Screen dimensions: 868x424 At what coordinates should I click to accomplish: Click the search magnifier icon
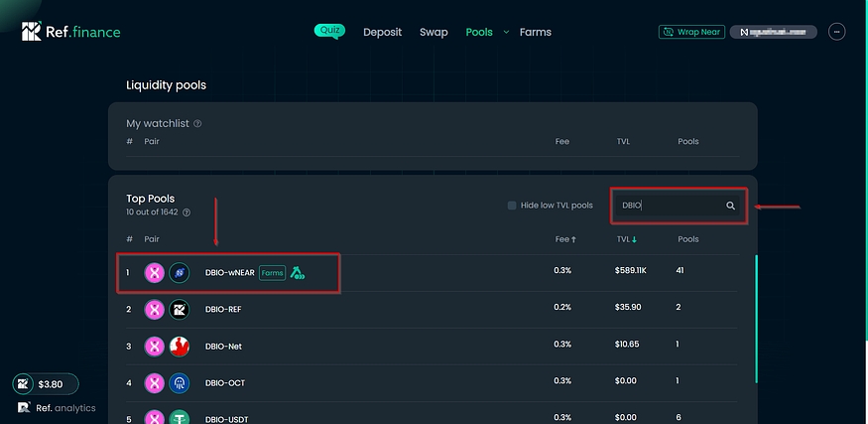click(x=730, y=206)
